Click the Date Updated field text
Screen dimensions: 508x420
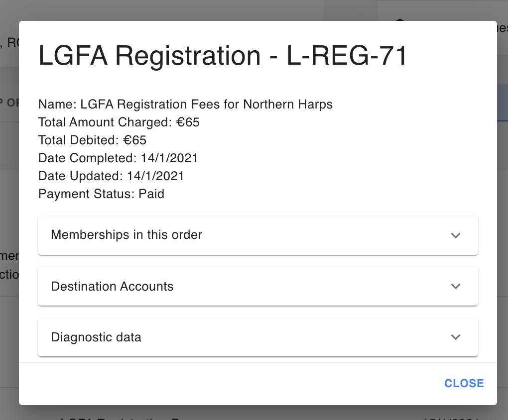[x=111, y=176]
